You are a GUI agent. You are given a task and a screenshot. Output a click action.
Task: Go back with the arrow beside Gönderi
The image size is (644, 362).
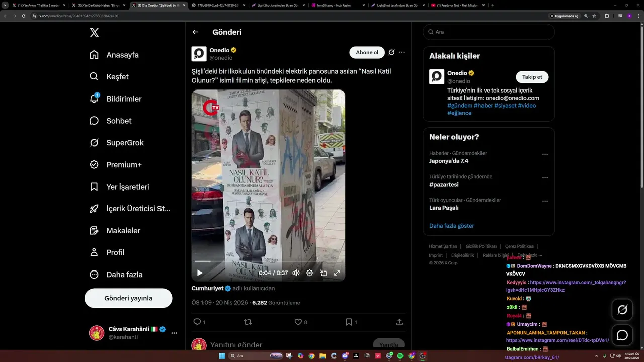195,32
